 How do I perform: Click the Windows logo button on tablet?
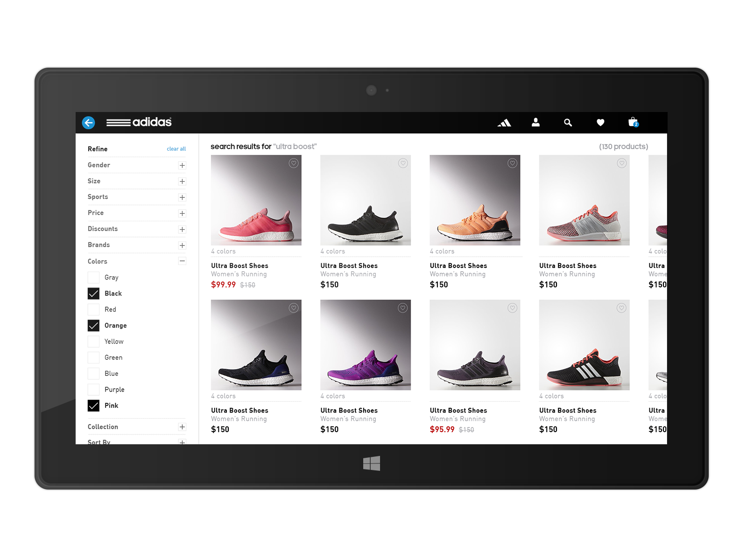point(372,463)
